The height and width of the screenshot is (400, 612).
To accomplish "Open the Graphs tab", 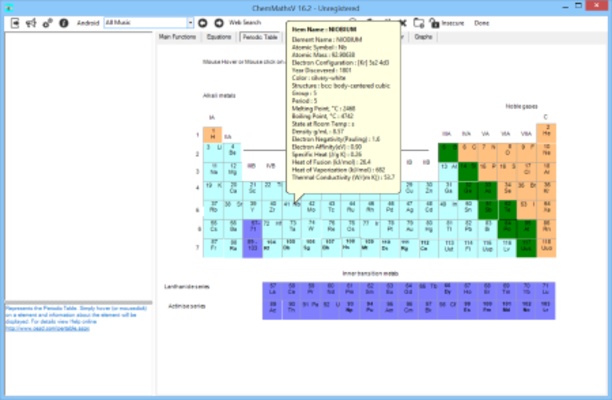I will pos(423,37).
